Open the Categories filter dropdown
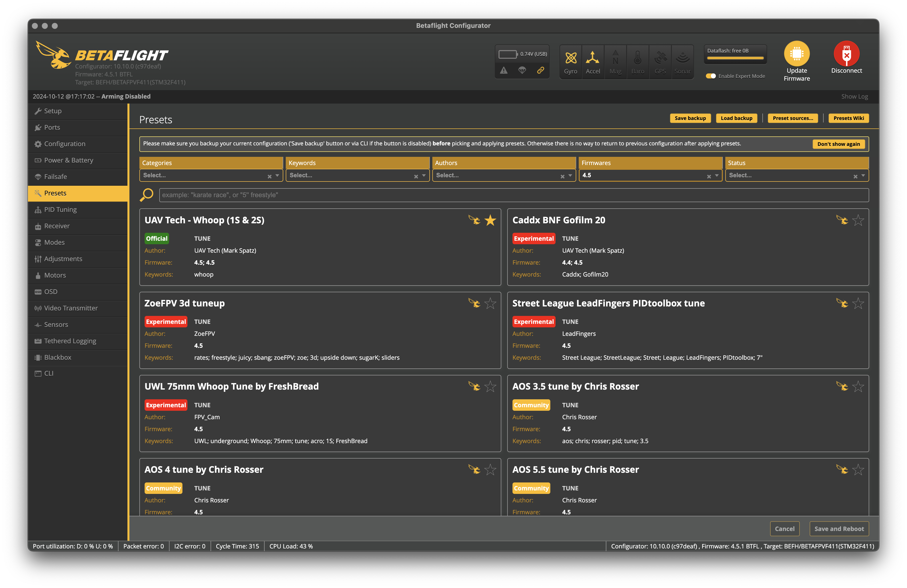Screen dimensions: 907x588 (x=211, y=175)
